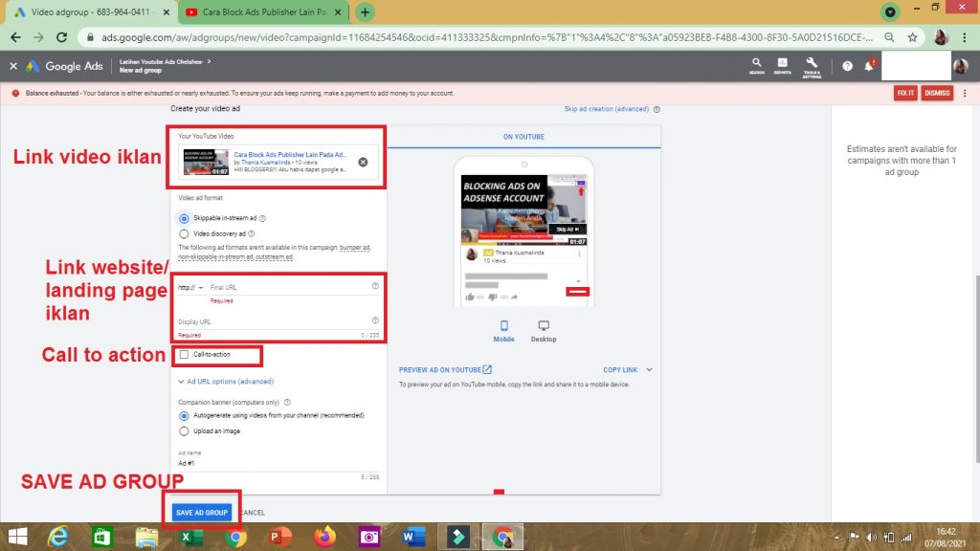Screen dimensions: 980x551
Task: Click the notifications bell icon
Action: (869, 66)
